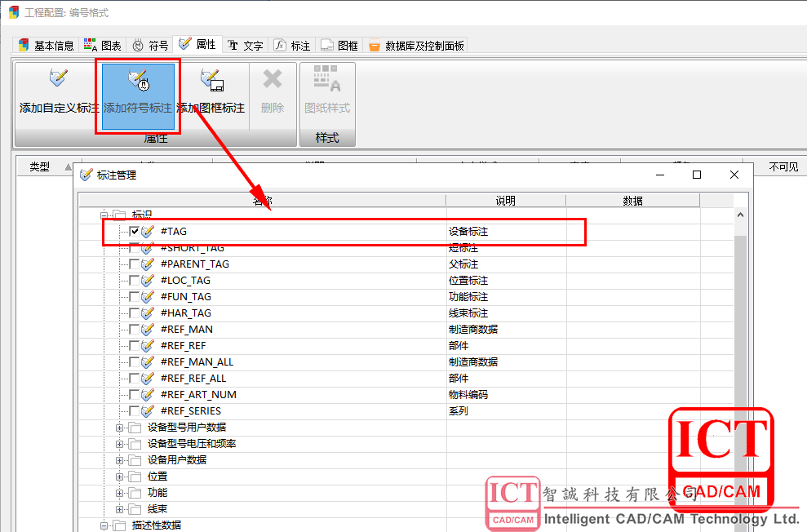
Task: Click the pencil icon beside #PARENT_TAG
Action: click(148, 264)
